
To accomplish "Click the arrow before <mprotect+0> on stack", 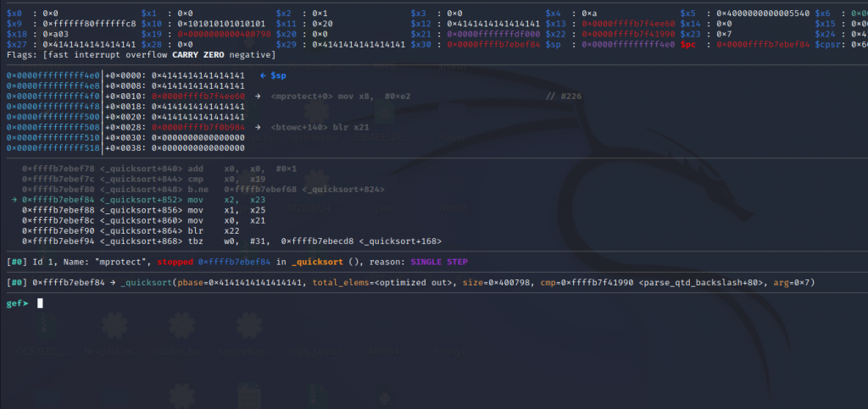I will point(257,97).
